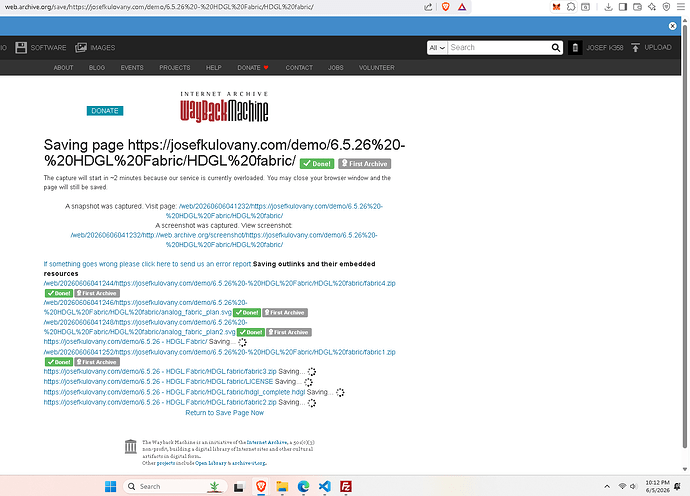This screenshot has width=690, height=496.
Task: Open the JOBS nav item
Action: click(335, 68)
